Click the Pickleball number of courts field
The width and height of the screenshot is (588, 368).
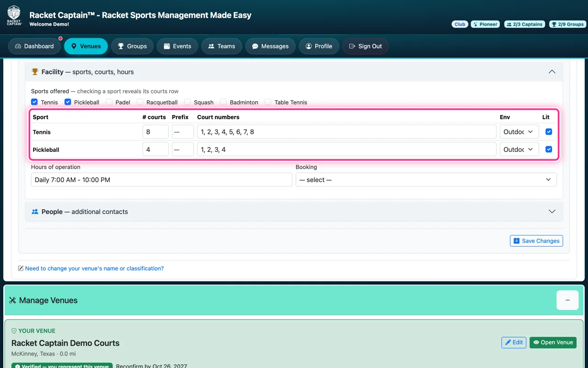coord(155,149)
